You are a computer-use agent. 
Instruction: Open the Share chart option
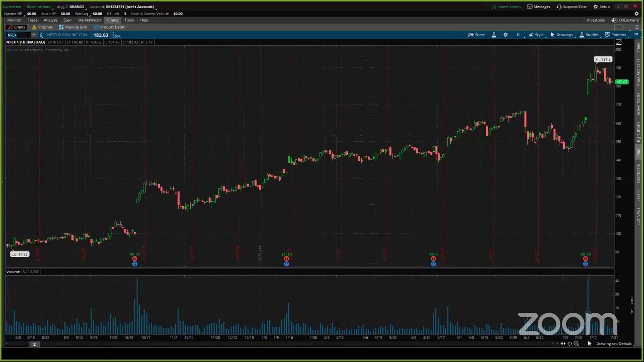tap(477, 35)
